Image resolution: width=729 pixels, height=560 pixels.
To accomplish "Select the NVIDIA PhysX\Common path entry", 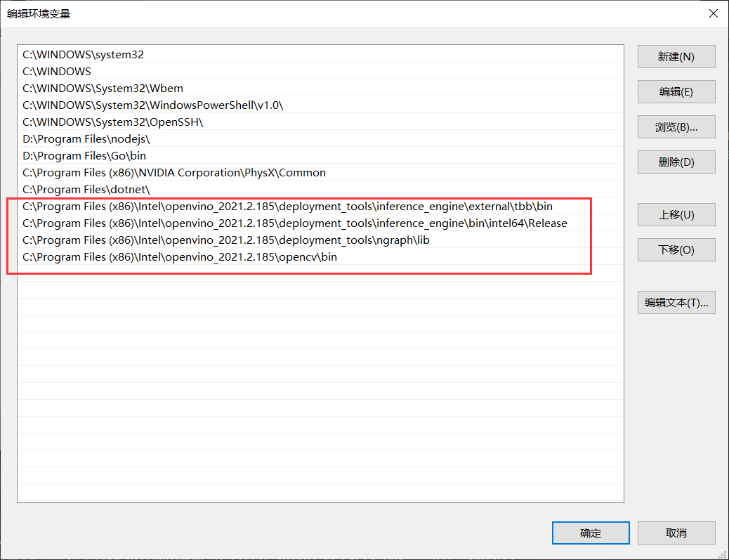I will pos(174,173).
